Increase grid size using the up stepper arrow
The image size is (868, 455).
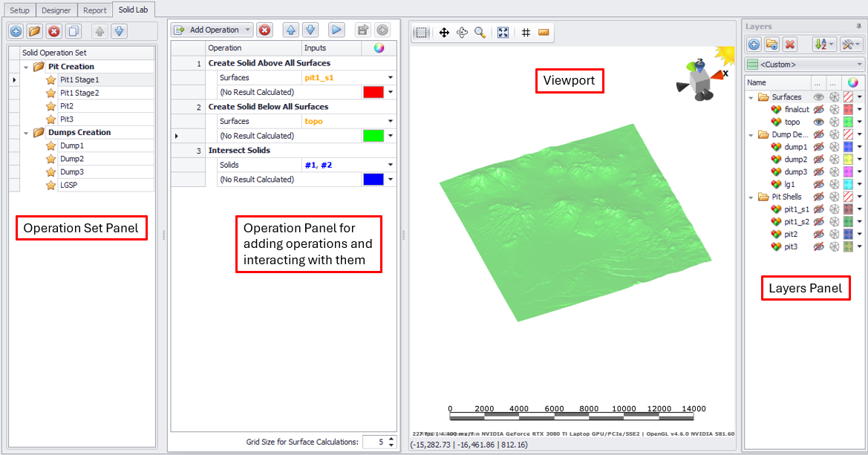tap(391, 439)
